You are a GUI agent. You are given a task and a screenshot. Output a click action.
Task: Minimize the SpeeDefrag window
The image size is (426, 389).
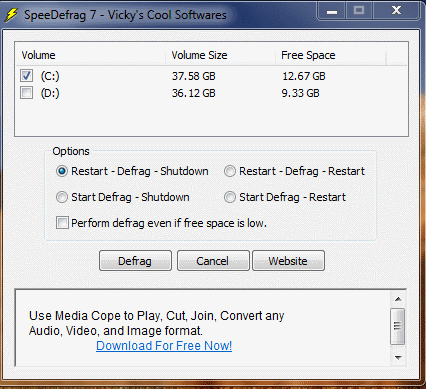[332, 11]
